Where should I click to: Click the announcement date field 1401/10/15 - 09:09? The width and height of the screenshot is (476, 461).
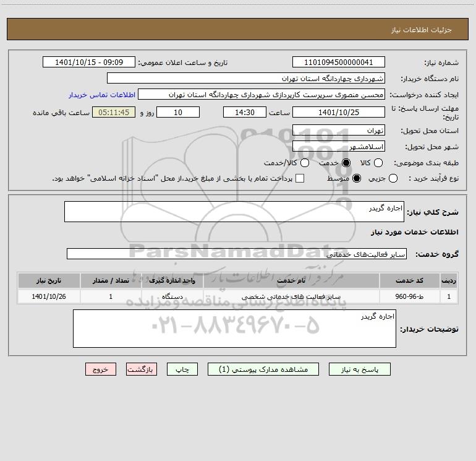89,62
